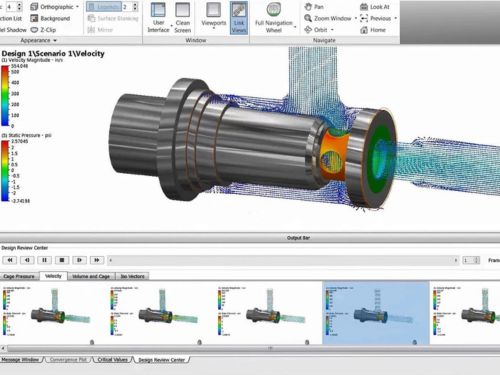
Task: Click the Design 1\Scenario 1\Velocity title
Action: click(53, 53)
